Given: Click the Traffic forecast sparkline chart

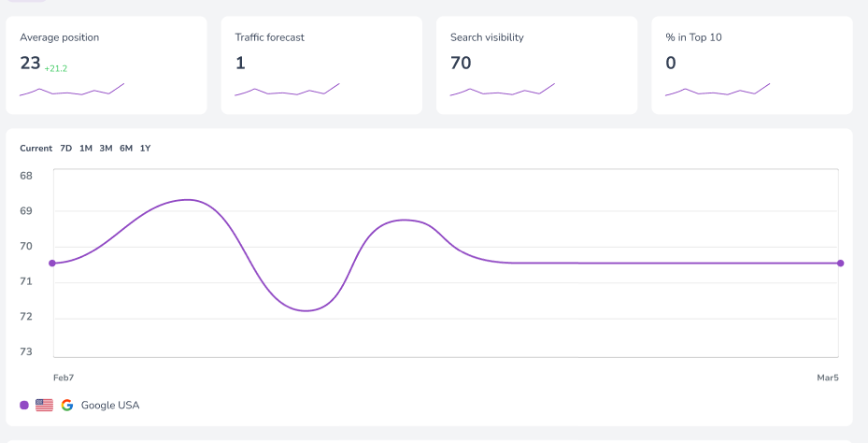Looking at the screenshot, I should (287, 91).
